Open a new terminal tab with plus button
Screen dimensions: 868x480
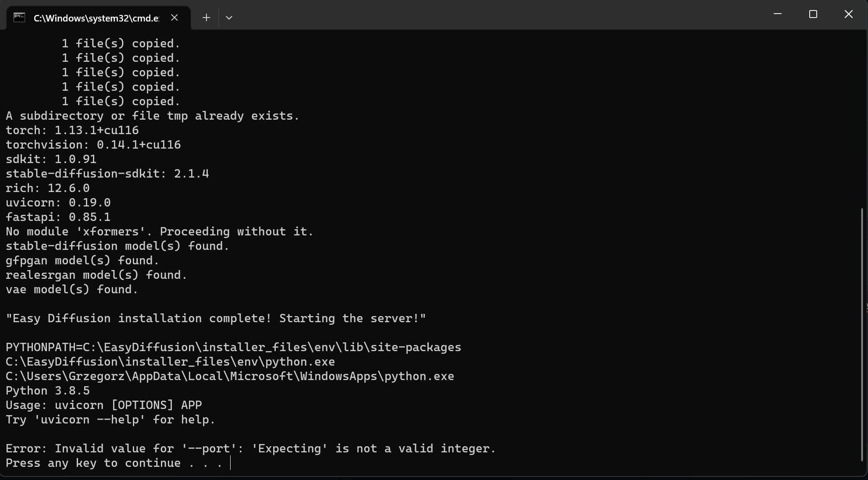point(206,18)
